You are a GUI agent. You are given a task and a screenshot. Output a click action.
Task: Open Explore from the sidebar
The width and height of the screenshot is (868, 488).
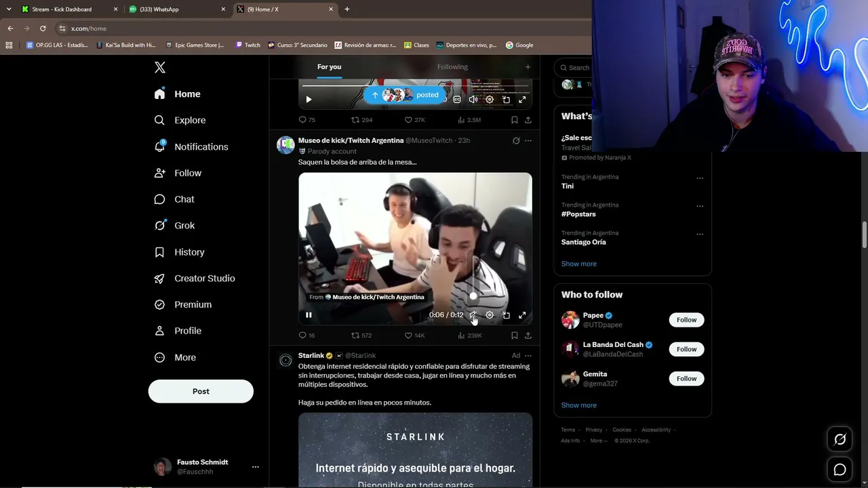180,120
